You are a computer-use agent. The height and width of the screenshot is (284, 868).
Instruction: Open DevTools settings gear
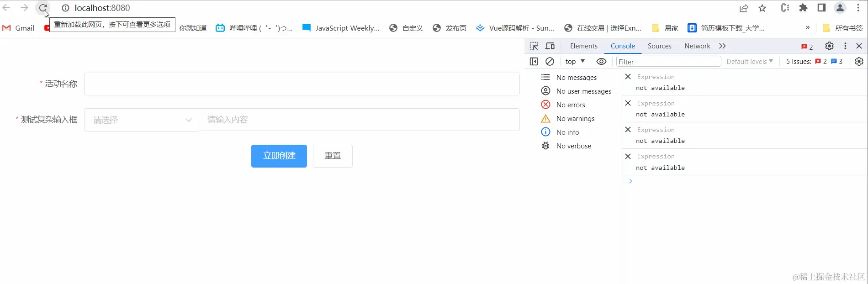click(x=829, y=46)
